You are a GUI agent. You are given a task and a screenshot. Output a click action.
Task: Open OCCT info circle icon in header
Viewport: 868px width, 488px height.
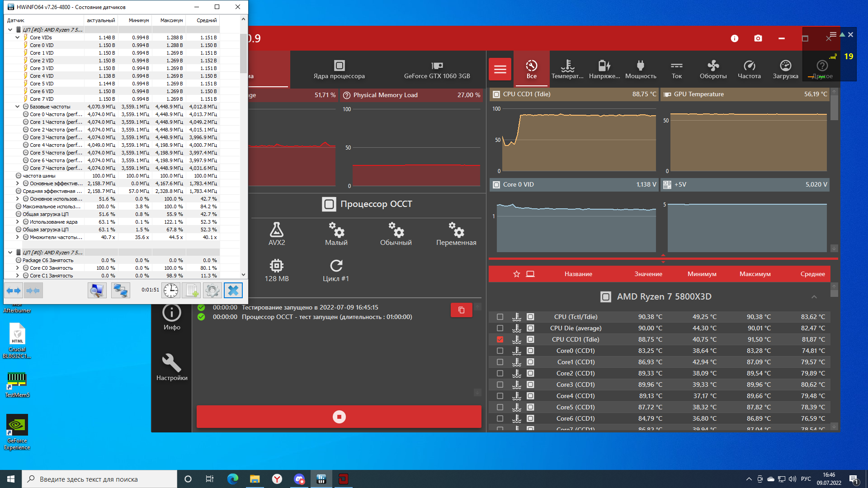click(735, 38)
